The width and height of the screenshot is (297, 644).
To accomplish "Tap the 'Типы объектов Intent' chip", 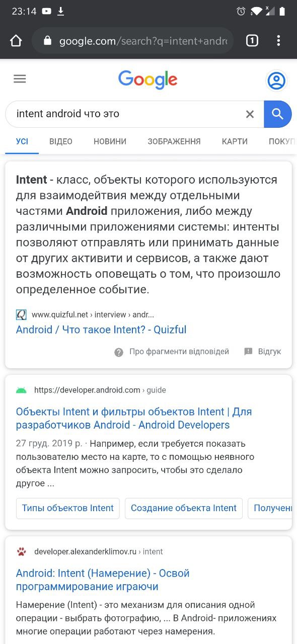I will pyautogui.click(x=68, y=508).
